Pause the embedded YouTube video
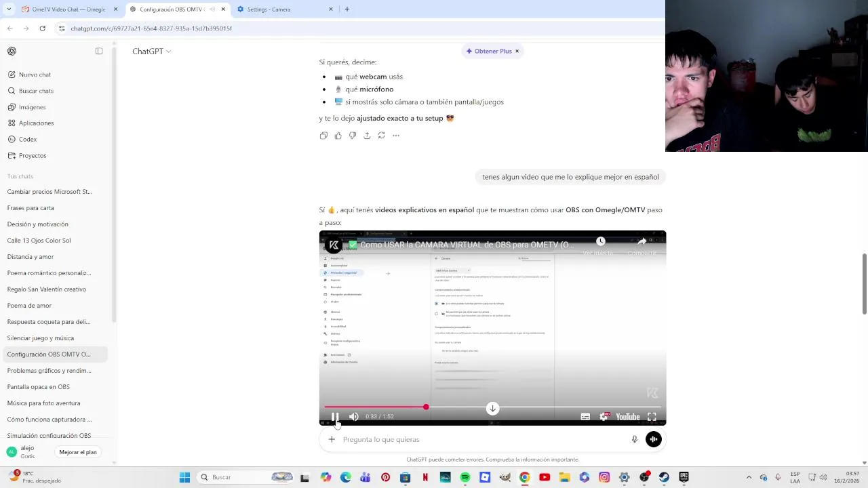Screen dimensions: 868x488 point(335,417)
